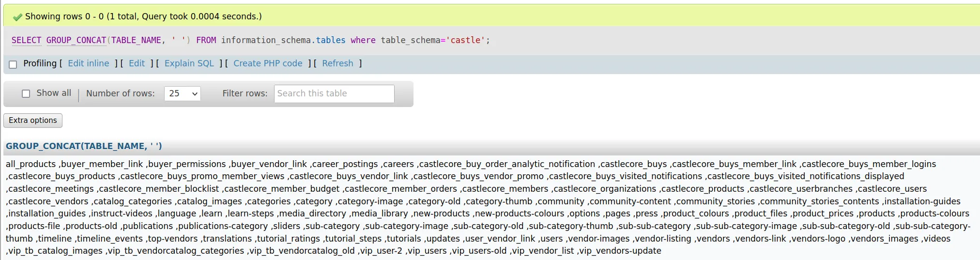The height and width of the screenshot is (260, 980).
Task: Click the Explain SQL link
Action: [189, 63]
